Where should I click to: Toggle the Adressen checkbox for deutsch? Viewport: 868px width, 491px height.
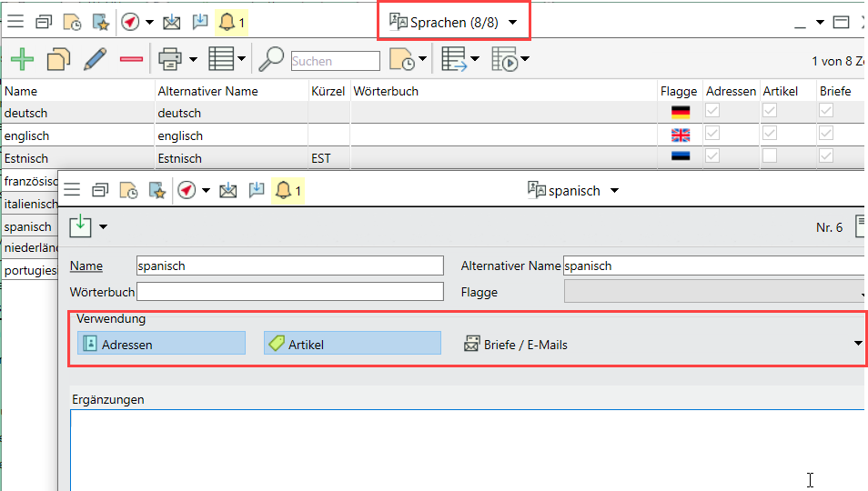(714, 113)
